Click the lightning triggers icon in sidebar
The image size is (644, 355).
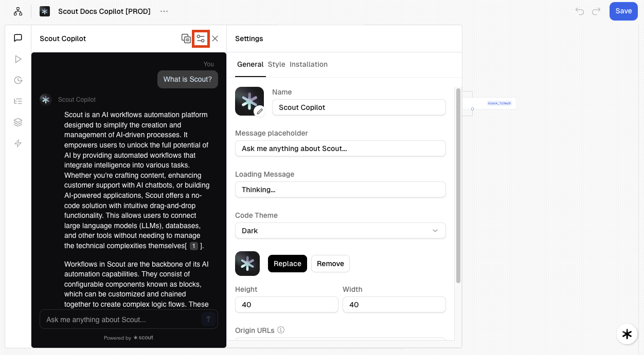point(18,143)
